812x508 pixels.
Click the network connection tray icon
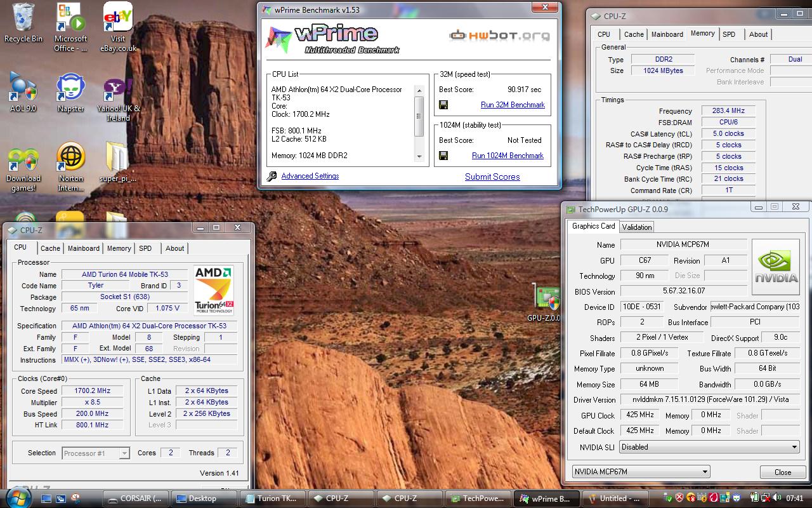766,498
